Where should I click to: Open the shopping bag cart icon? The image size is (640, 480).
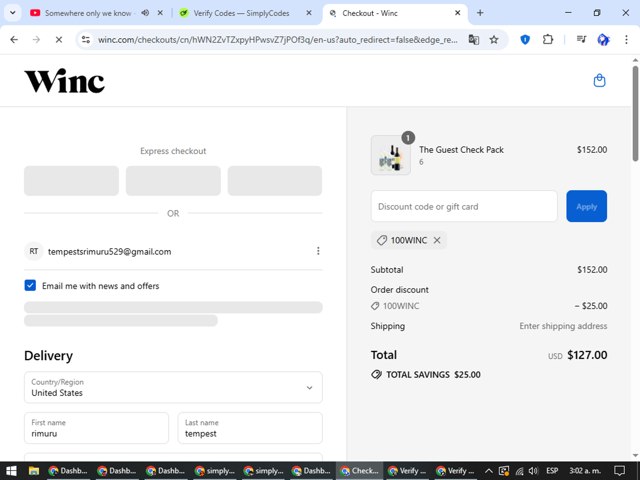[x=599, y=80]
